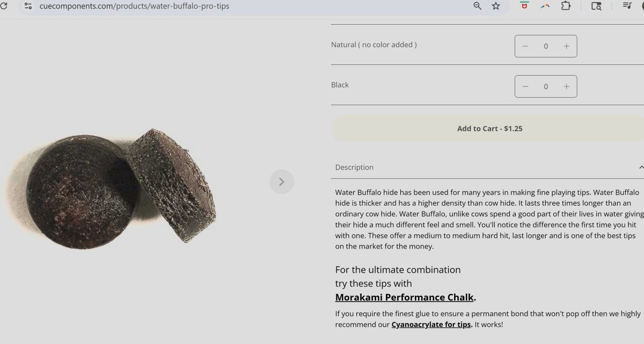Decrease Natural tip quantity with minus

click(x=525, y=46)
